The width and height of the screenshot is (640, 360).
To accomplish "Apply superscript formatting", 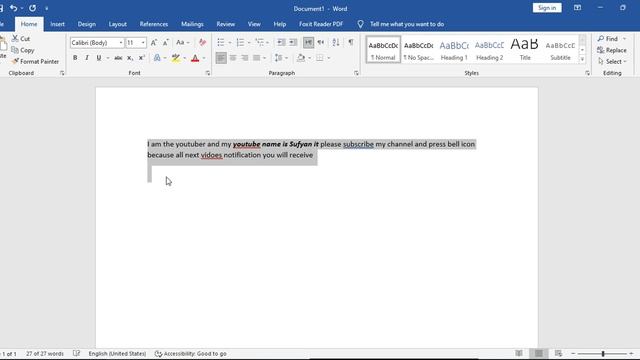I will pyautogui.click(x=142, y=58).
